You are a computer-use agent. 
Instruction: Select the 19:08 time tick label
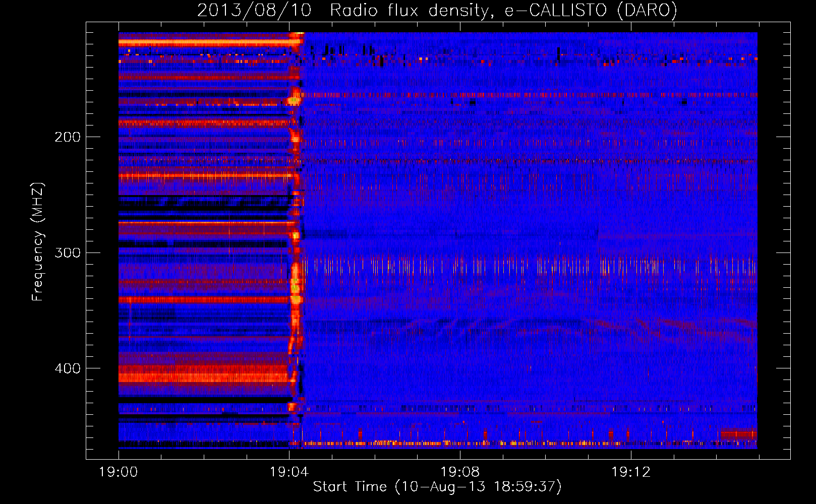[460, 472]
